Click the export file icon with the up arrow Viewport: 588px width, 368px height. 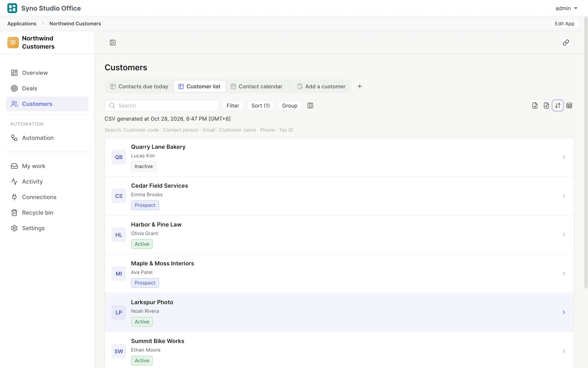point(546,105)
